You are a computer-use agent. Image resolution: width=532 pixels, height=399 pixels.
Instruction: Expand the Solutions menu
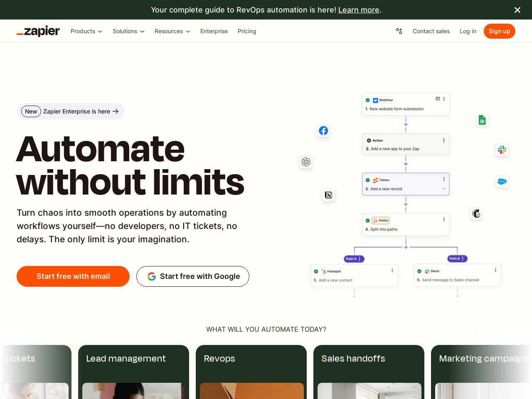click(128, 31)
